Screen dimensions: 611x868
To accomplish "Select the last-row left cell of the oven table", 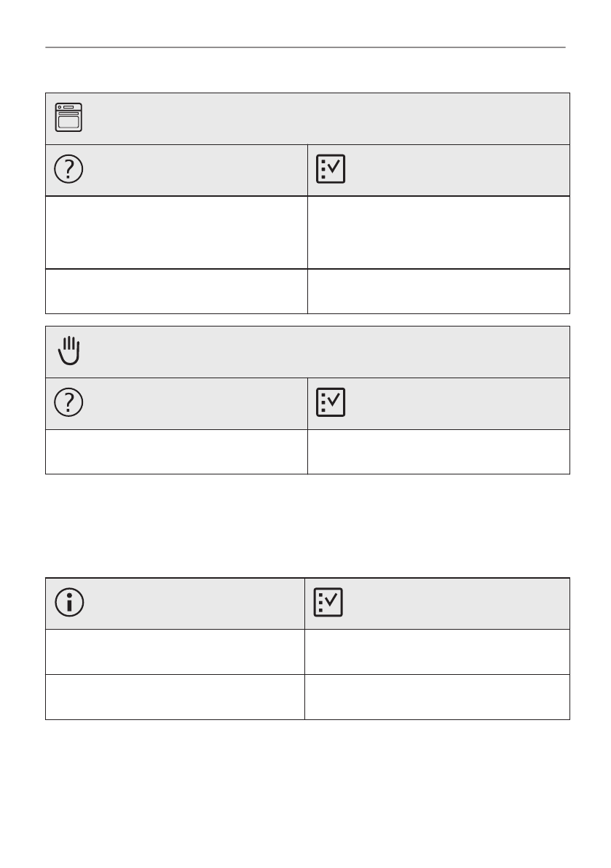I will point(176,291).
